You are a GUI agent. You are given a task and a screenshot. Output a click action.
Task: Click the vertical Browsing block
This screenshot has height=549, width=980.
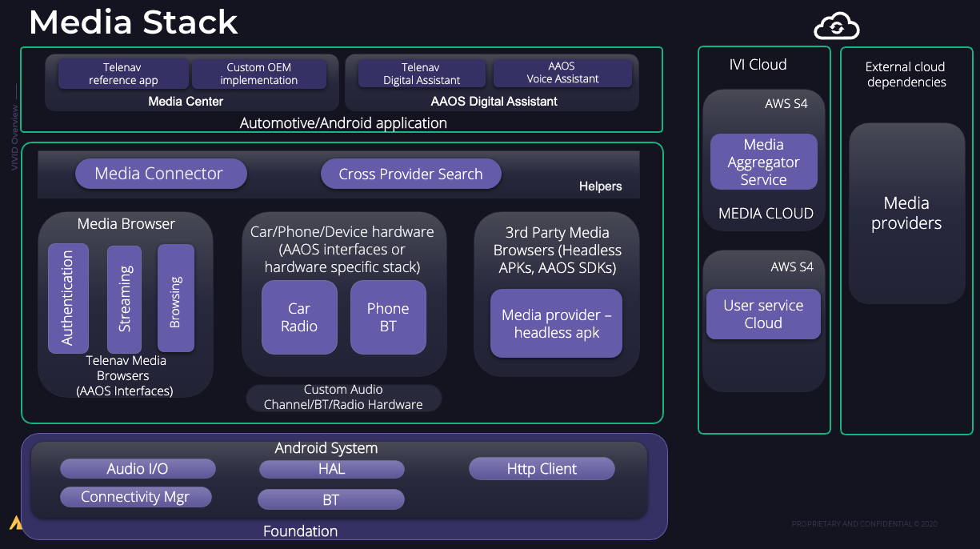176,299
